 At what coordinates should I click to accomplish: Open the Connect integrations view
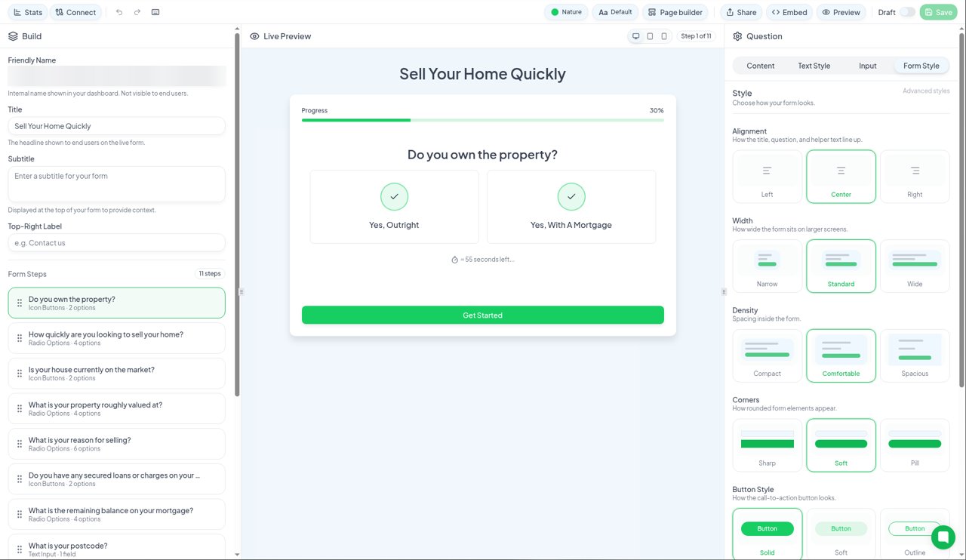pos(76,12)
